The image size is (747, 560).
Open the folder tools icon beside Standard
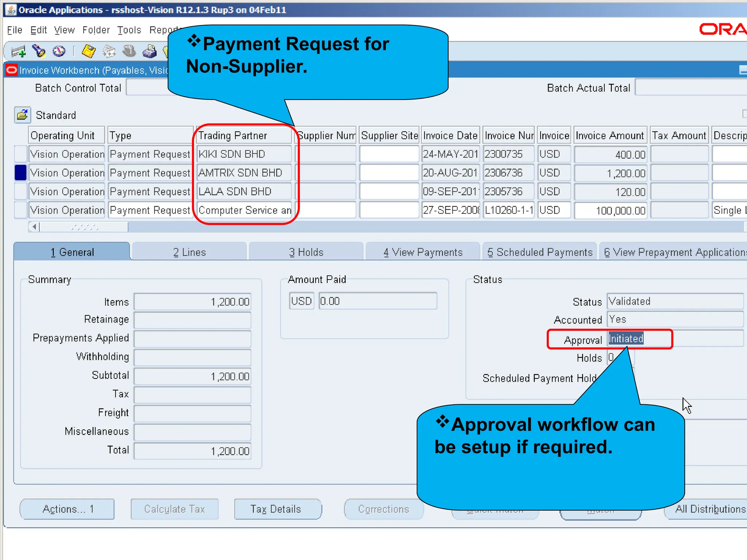(x=22, y=115)
